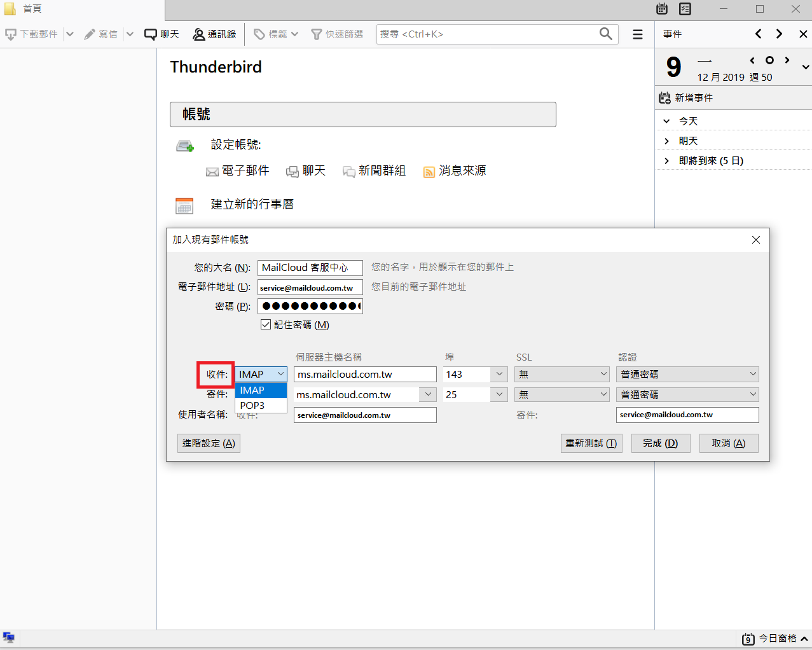Click the 完成 (D) button
Image resolution: width=812 pixels, height=650 pixels.
660,443
